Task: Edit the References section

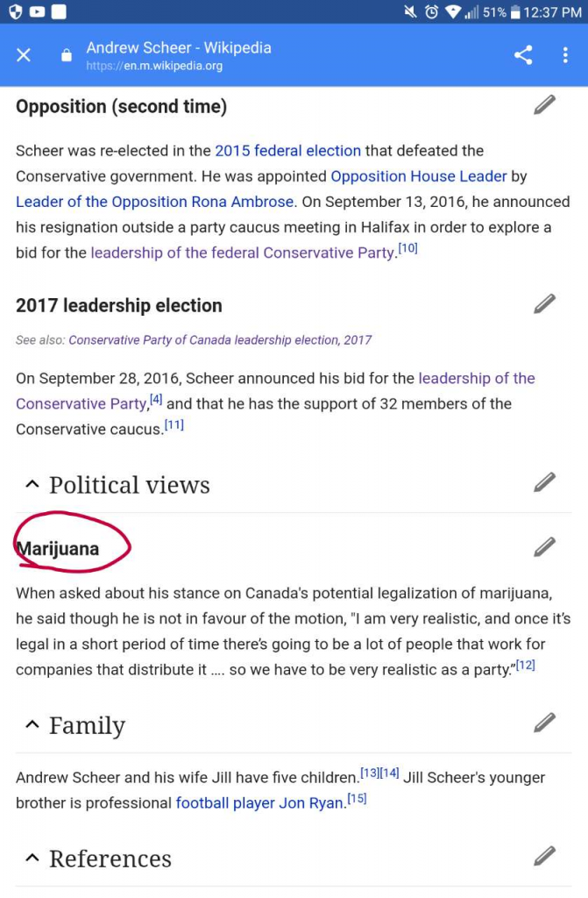Action: click(544, 856)
